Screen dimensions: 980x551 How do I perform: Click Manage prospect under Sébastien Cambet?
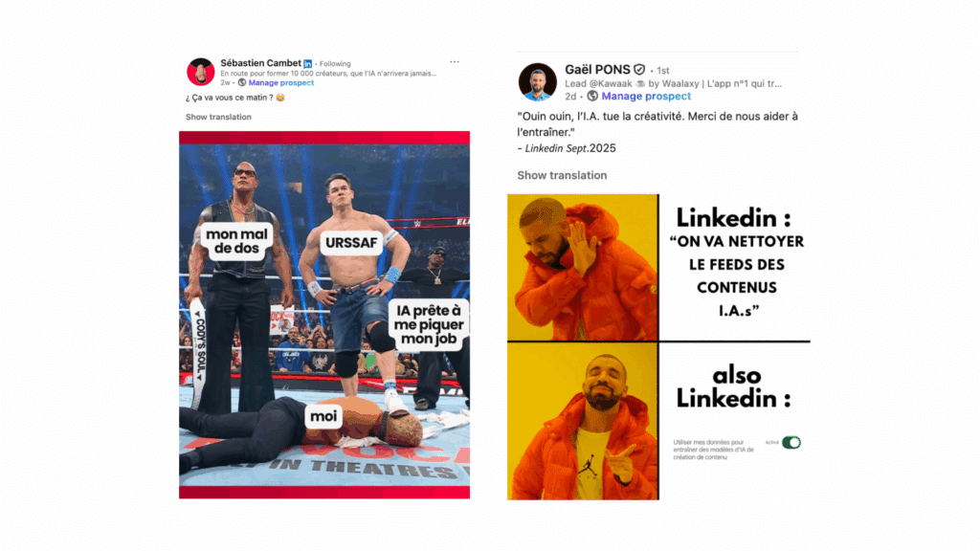pos(281,82)
